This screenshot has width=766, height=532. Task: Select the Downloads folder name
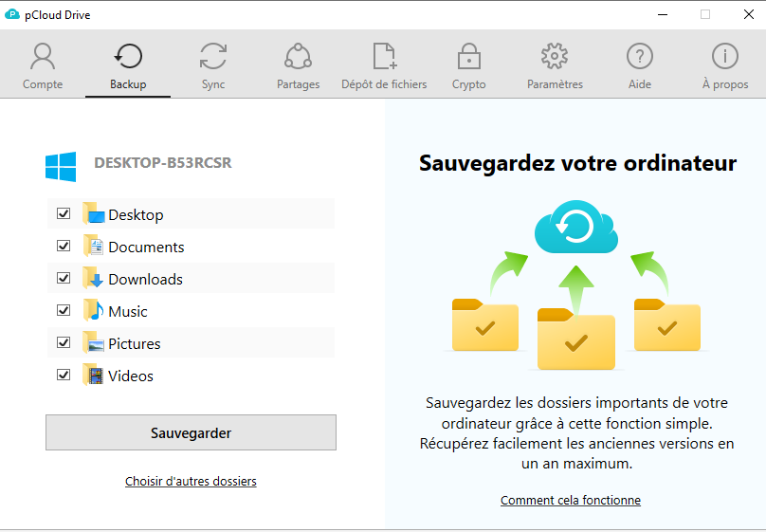(146, 280)
